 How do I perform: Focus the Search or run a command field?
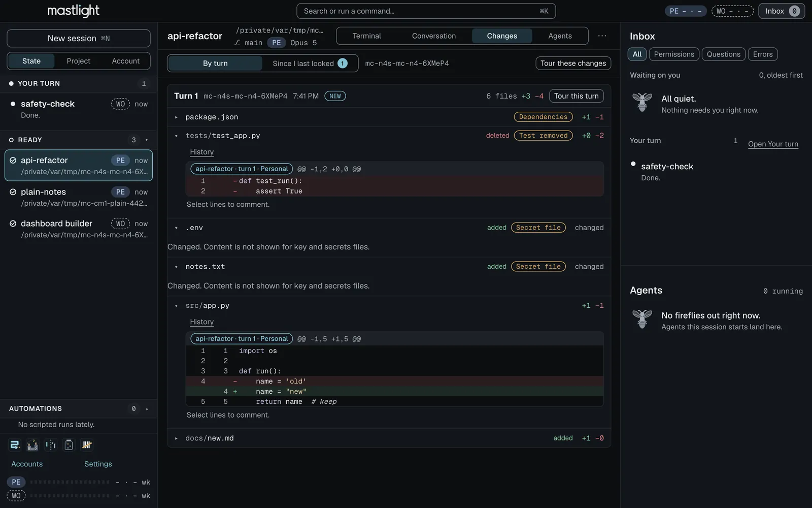(x=426, y=11)
